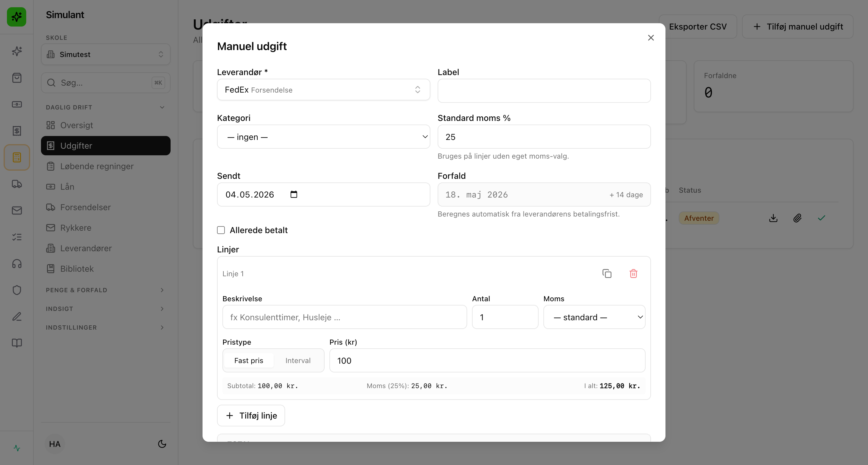Click the download icon in the Afventer row
Screen dimensions: 868x465
(x=773, y=218)
